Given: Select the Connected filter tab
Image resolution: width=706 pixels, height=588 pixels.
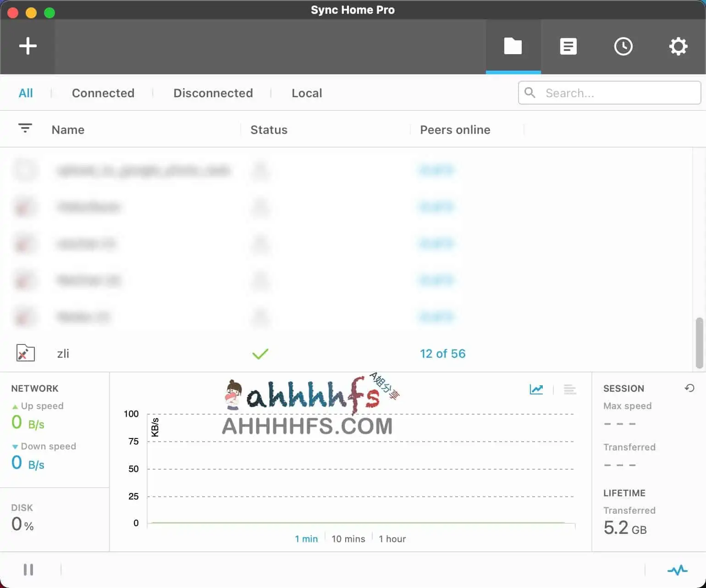Looking at the screenshot, I should coord(103,93).
